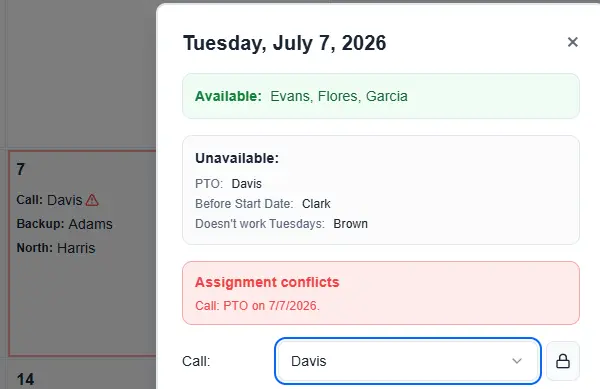Click the Call: Davis entry on day 7
The width and height of the screenshot is (600, 389).
tap(49, 200)
